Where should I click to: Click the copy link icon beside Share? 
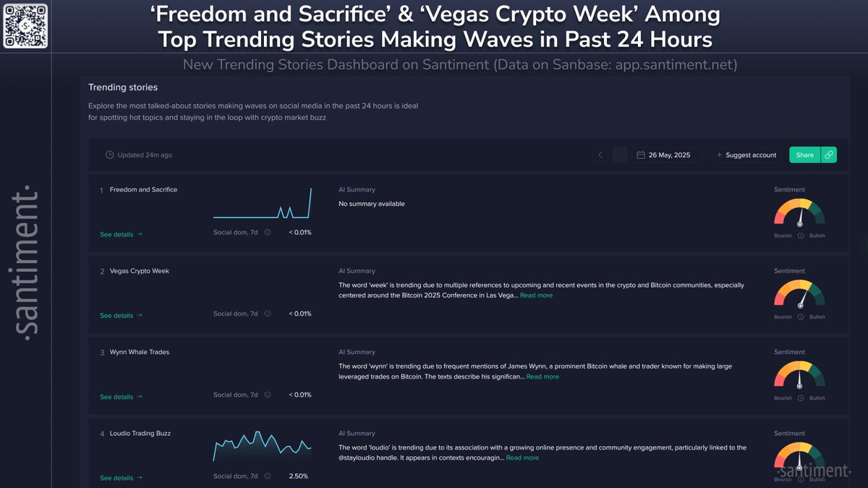[829, 155]
